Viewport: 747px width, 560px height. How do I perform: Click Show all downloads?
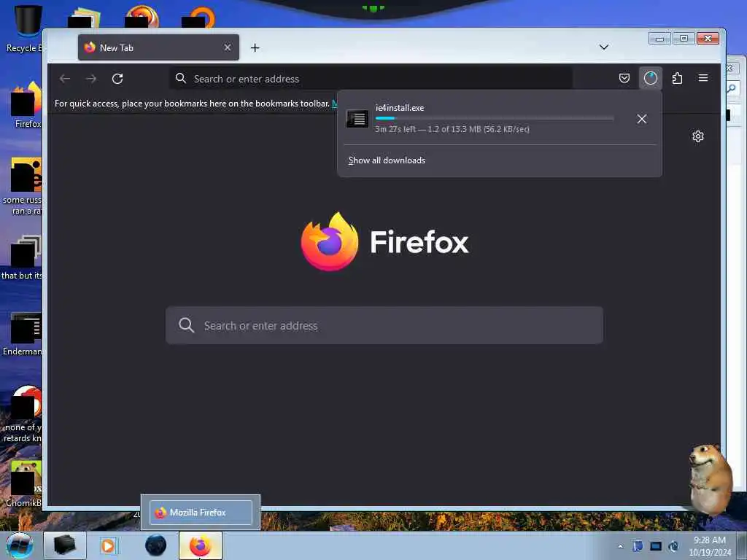click(387, 160)
